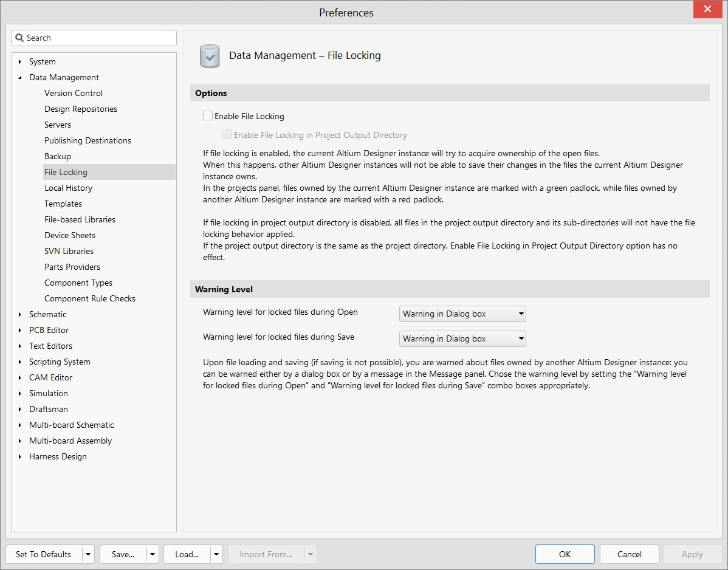Image resolution: width=728 pixels, height=570 pixels.
Task: Select File Locking page
Action: pyautogui.click(x=109, y=172)
